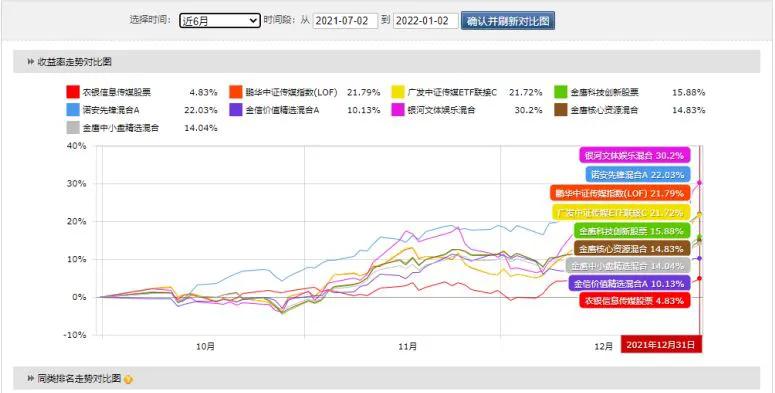Click the 30% label on the y-axis
The image size is (775, 393).
pyautogui.click(x=76, y=183)
